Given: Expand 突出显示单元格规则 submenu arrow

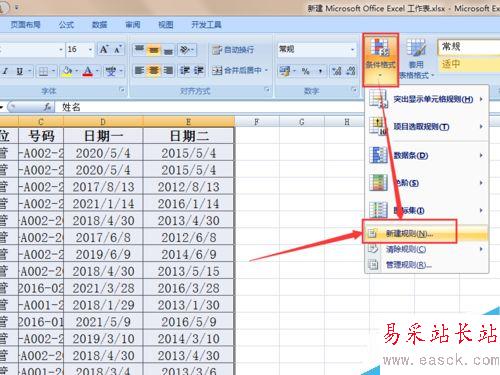Looking at the screenshot, I should pyautogui.click(x=481, y=99).
